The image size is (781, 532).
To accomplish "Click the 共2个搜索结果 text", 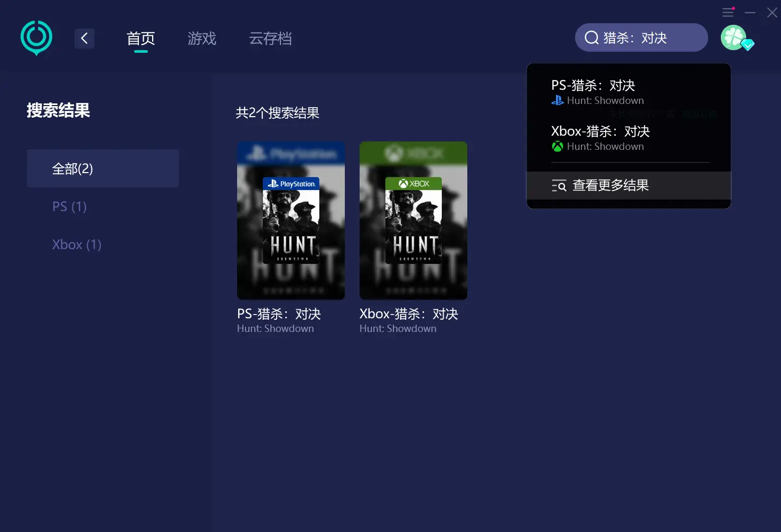I will pos(277,113).
